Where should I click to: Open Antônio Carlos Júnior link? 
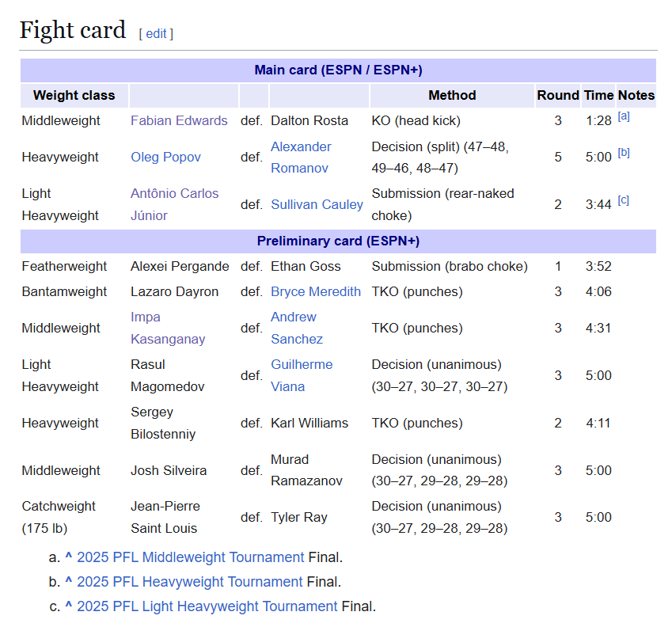click(174, 204)
